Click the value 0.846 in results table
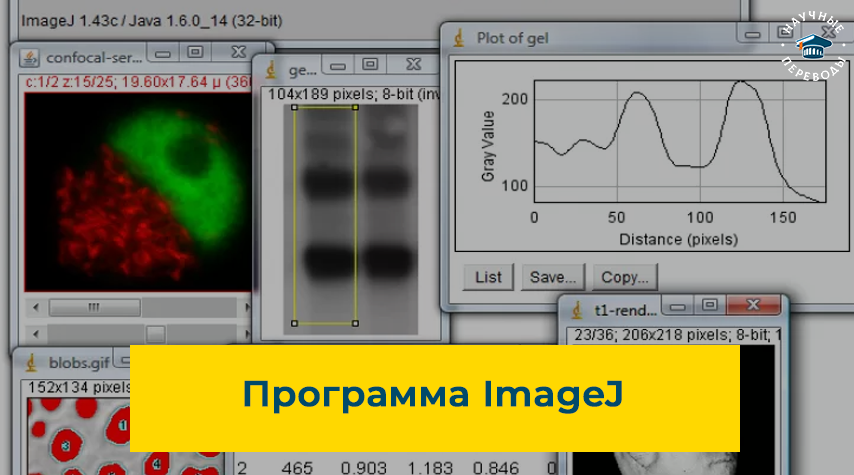854x475 pixels. 496,468
